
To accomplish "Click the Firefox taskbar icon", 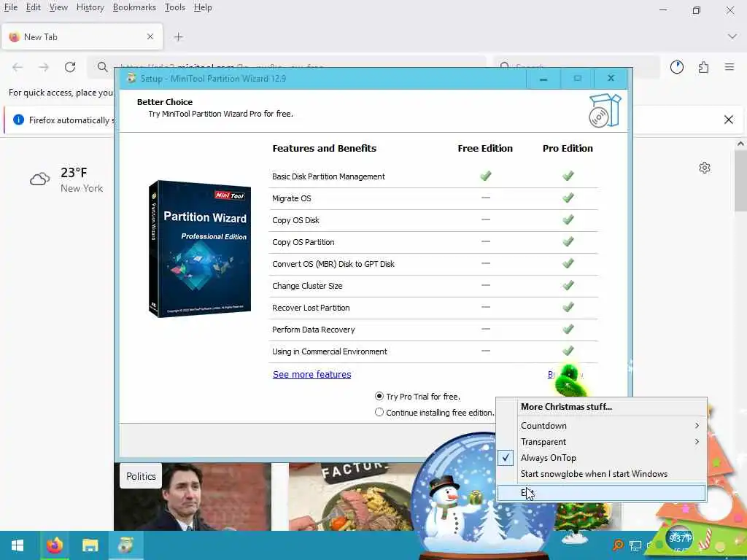I will [x=54, y=545].
